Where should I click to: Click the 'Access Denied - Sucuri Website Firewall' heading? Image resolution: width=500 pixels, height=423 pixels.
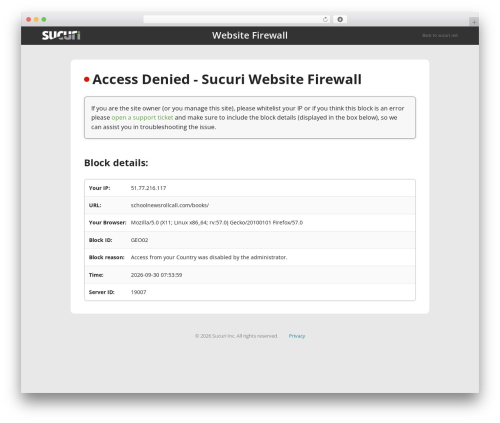(x=227, y=79)
